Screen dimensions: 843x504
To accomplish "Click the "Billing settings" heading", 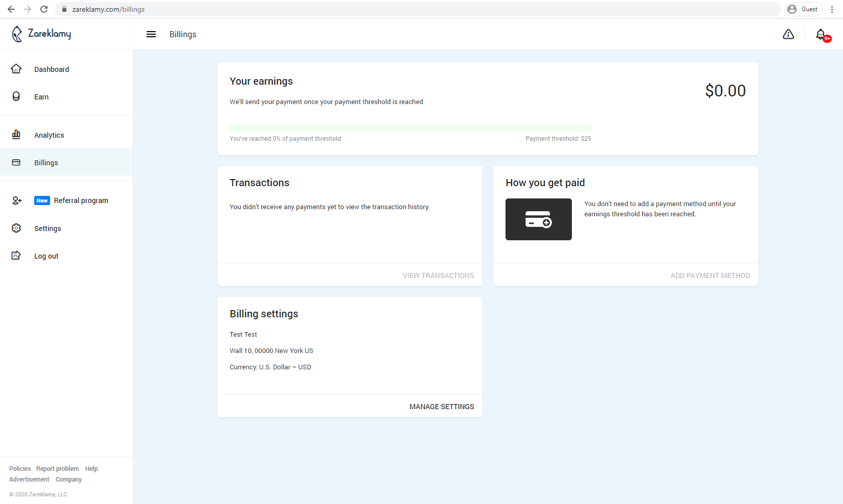I will pos(264,314).
